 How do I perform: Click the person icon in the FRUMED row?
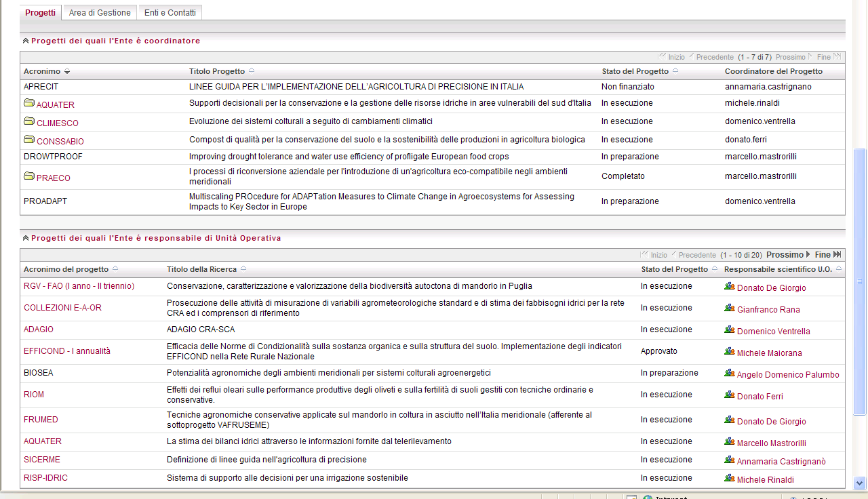pos(730,420)
